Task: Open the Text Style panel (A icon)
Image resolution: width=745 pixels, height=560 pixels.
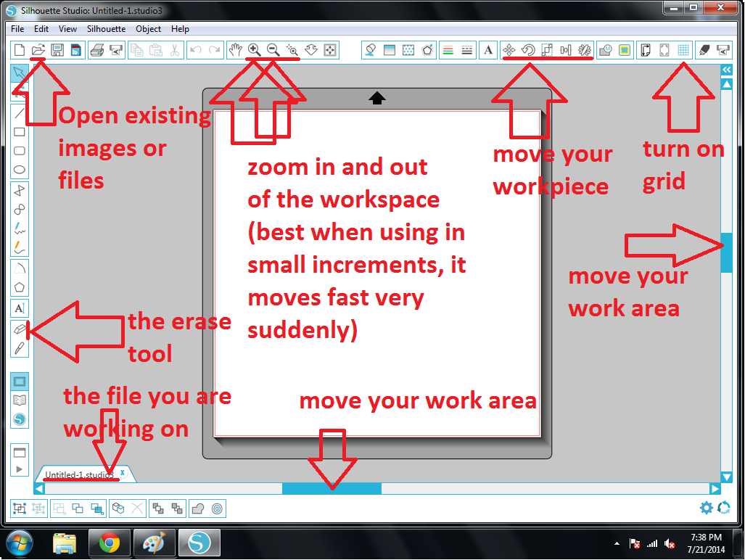Action: pyautogui.click(x=488, y=50)
